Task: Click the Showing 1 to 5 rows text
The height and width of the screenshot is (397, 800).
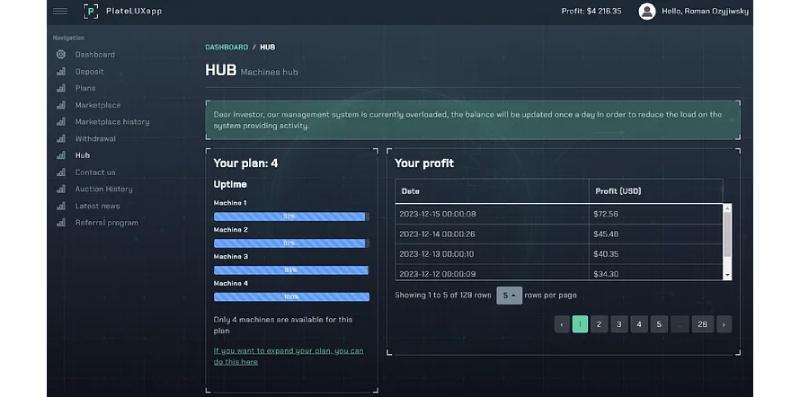Action: 443,295
